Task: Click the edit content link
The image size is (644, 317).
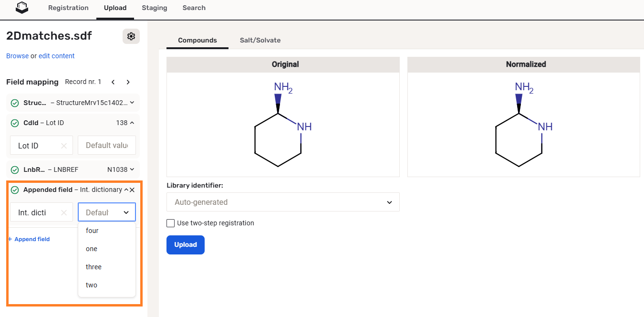Action: coord(56,56)
